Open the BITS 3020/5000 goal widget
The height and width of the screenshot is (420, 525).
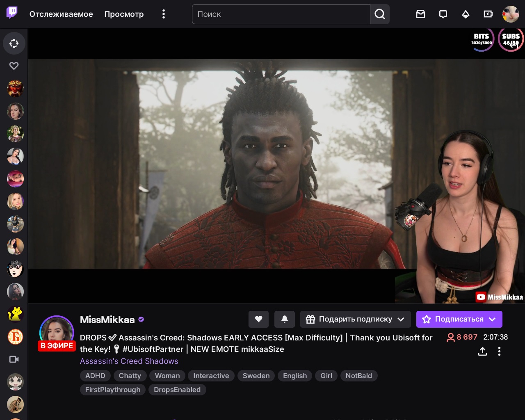point(482,40)
